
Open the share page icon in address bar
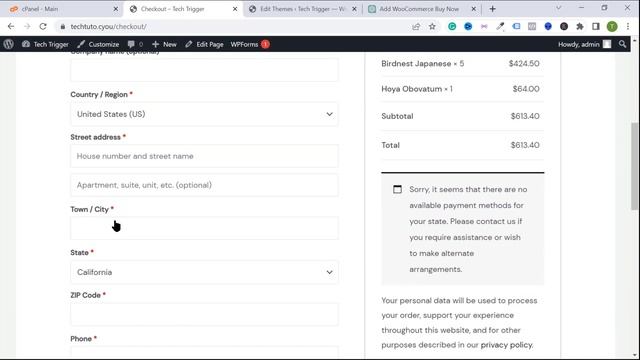(416, 27)
